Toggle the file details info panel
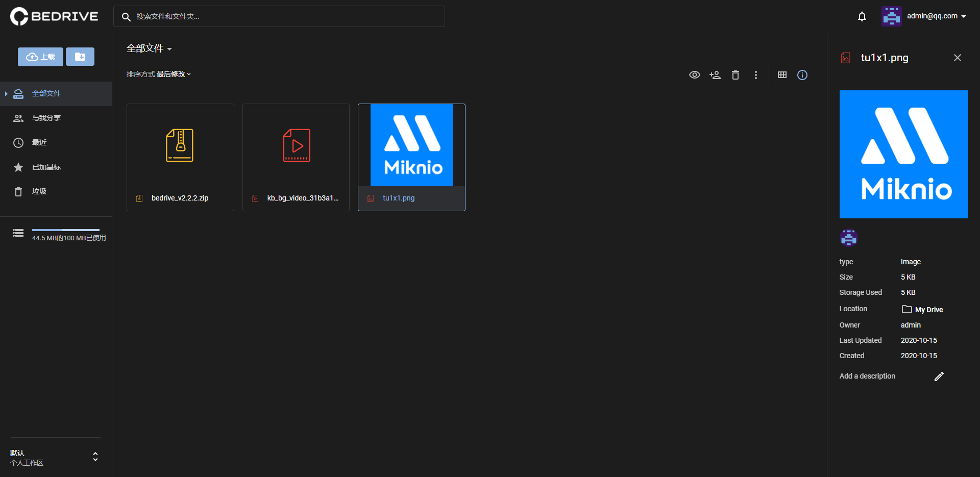980x477 pixels. pos(802,75)
